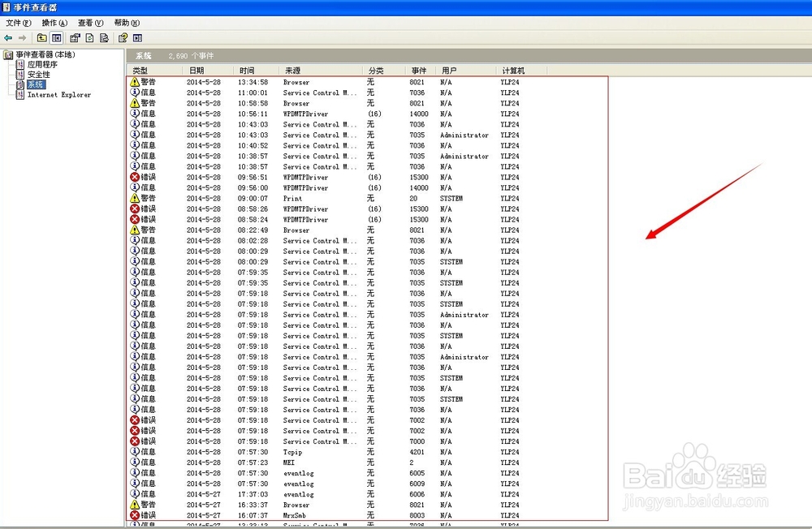The width and height of the screenshot is (812, 529).
Task: Click warning icon of 09:00:07 Print row
Action: (x=135, y=198)
